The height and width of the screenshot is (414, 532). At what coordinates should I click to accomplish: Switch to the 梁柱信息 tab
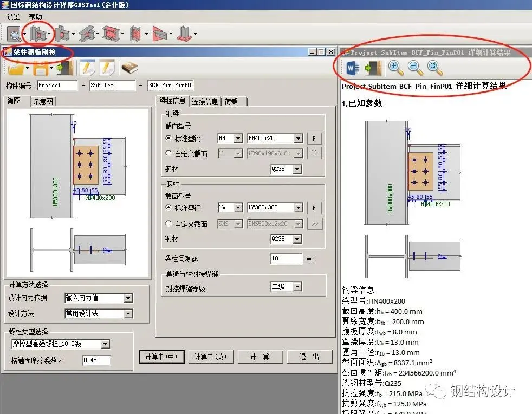pyautogui.click(x=172, y=101)
